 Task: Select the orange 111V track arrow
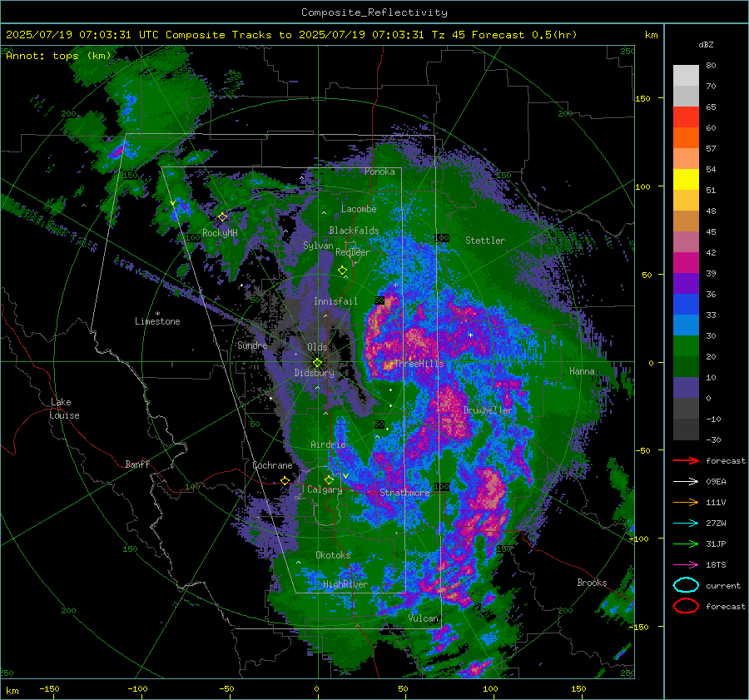[x=686, y=502]
